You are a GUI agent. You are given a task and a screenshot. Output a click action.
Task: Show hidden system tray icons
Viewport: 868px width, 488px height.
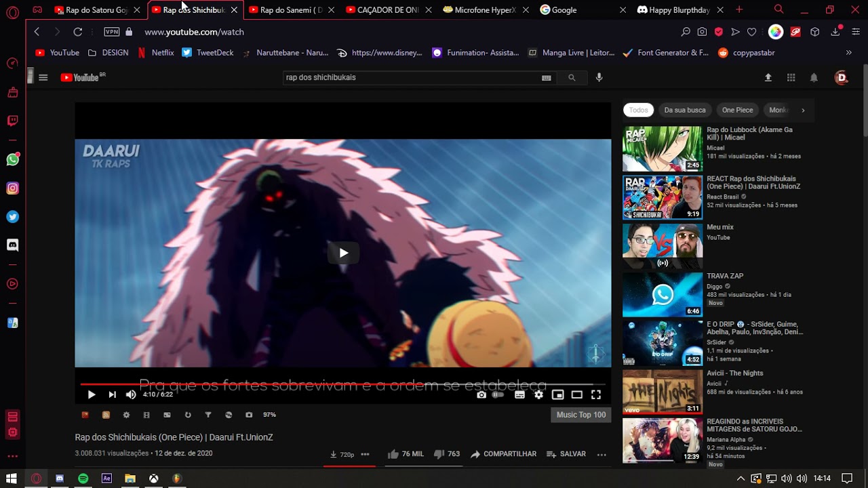(741, 479)
